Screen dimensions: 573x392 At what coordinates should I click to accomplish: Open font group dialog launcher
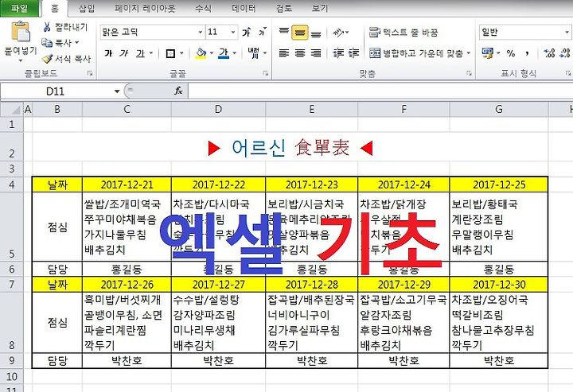266,73
